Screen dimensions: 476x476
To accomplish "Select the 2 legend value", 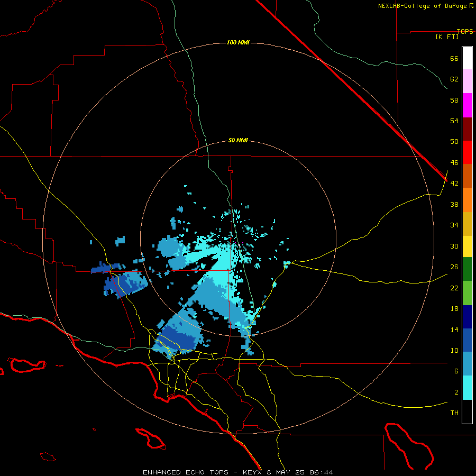I will point(456,392).
